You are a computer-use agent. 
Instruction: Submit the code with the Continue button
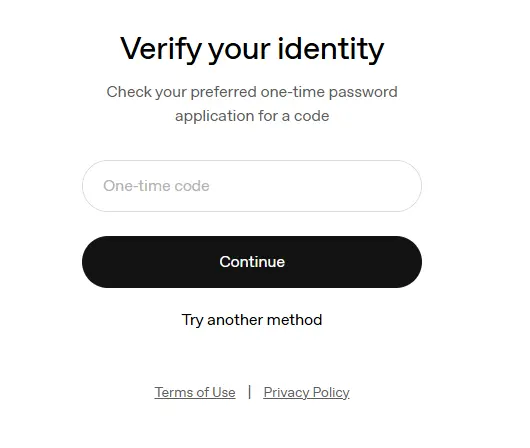click(x=252, y=262)
